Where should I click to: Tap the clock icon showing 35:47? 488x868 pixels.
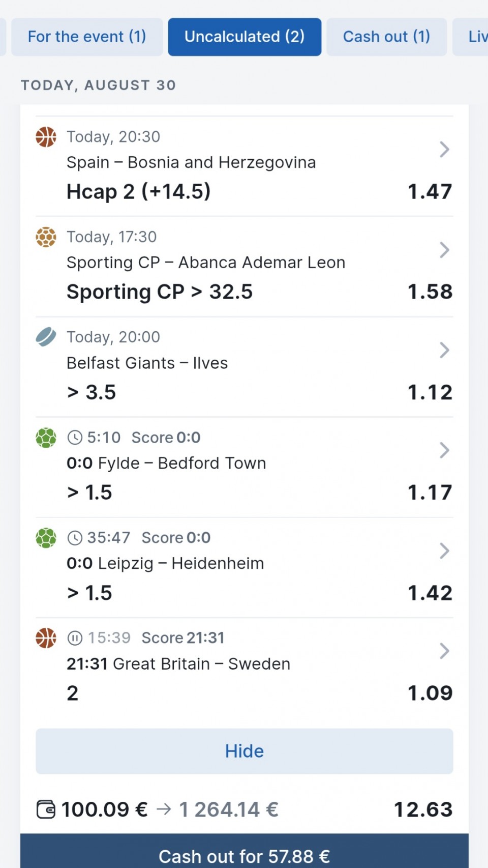click(x=75, y=538)
